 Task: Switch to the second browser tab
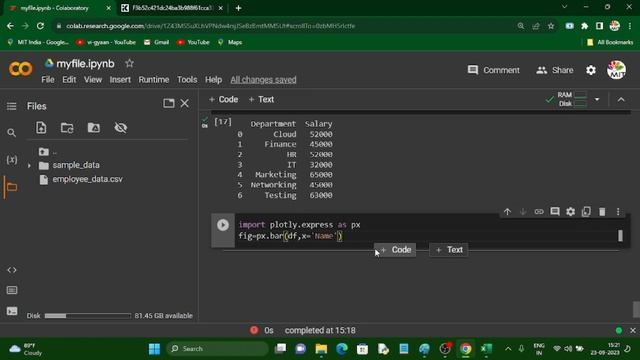click(x=172, y=8)
